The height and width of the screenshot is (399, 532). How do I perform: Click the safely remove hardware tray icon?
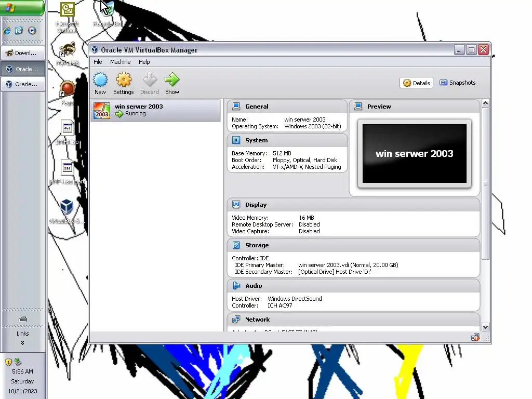(x=18, y=362)
